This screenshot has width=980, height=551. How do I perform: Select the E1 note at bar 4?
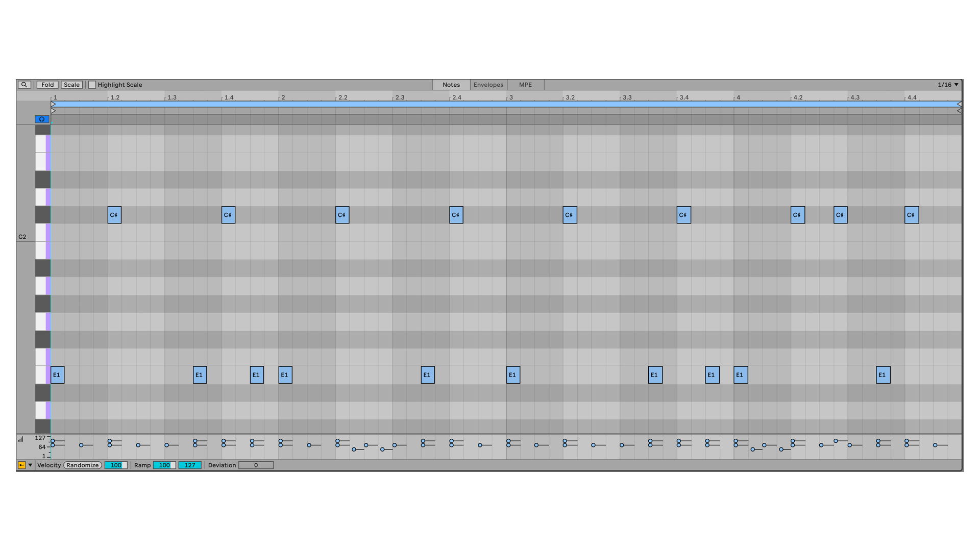click(x=741, y=375)
